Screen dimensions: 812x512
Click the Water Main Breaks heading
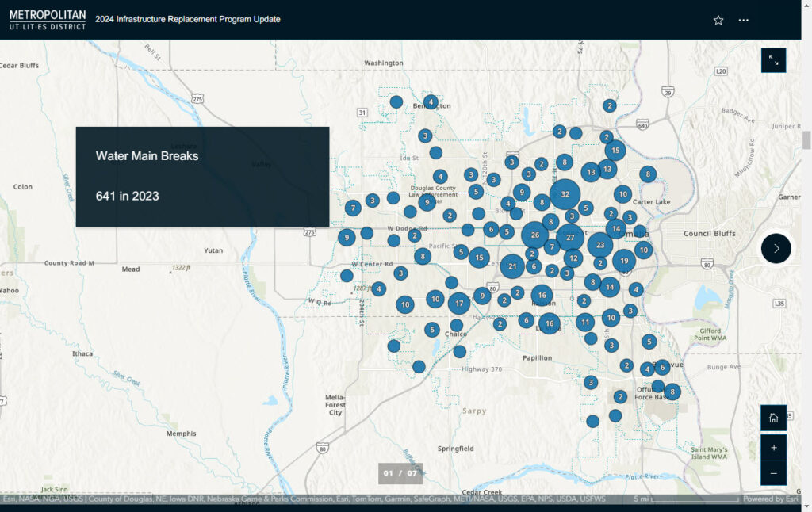coord(147,156)
